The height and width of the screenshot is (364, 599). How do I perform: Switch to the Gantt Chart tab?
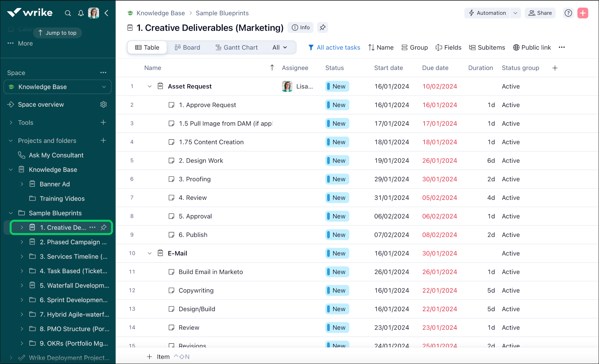click(x=236, y=48)
